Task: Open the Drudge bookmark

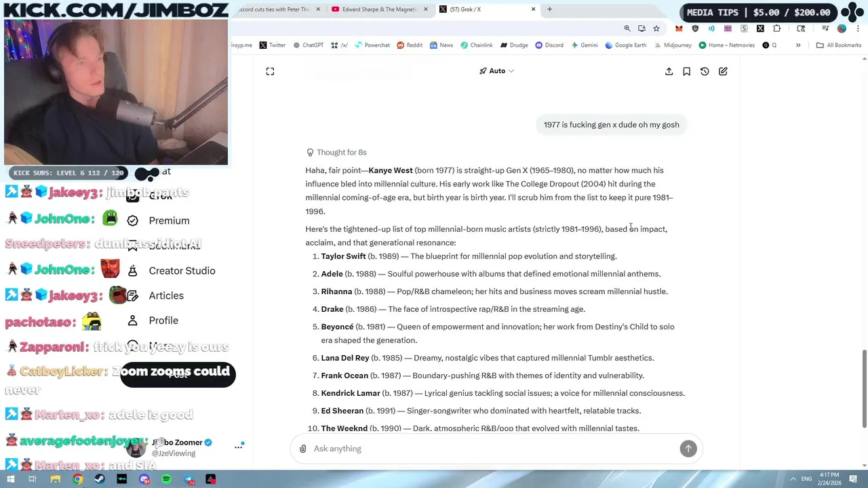Action: click(x=514, y=45)
